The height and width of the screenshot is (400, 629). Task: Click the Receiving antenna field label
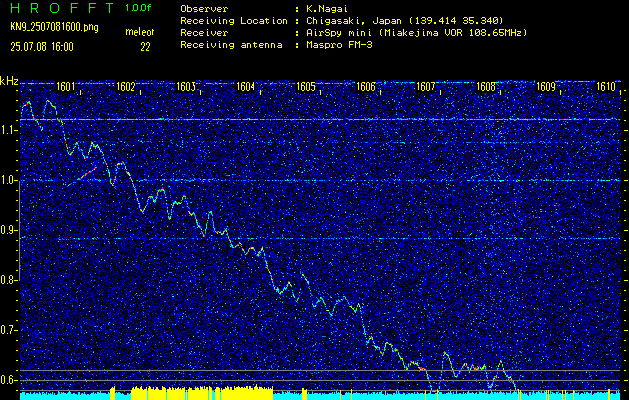[x=231, y=45]
